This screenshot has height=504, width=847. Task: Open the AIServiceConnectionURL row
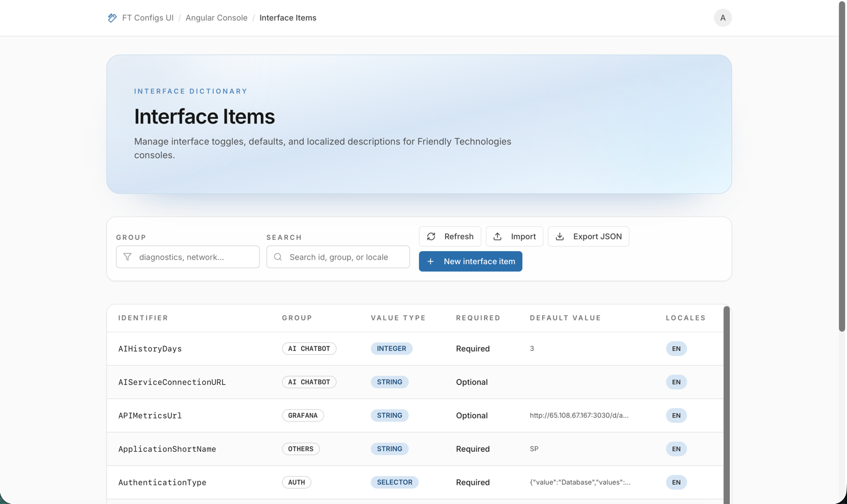click(x=415, y=382)
